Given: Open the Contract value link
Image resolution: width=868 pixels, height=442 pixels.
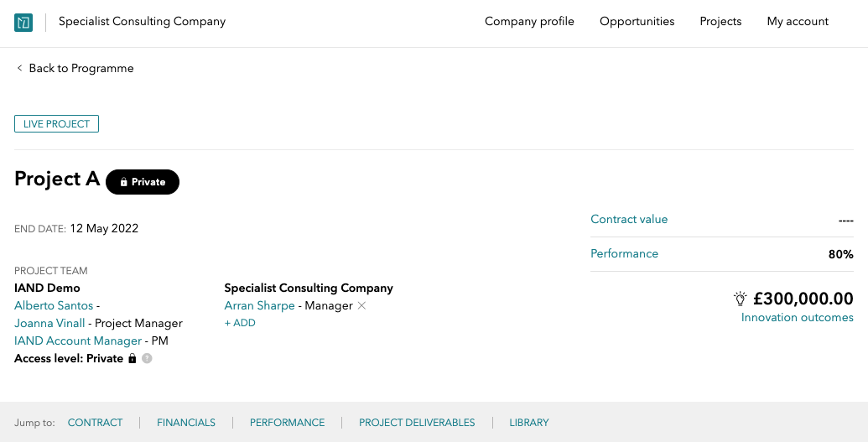Looking at the screenshot, I should pyautogui.click(x=629, y=220).
